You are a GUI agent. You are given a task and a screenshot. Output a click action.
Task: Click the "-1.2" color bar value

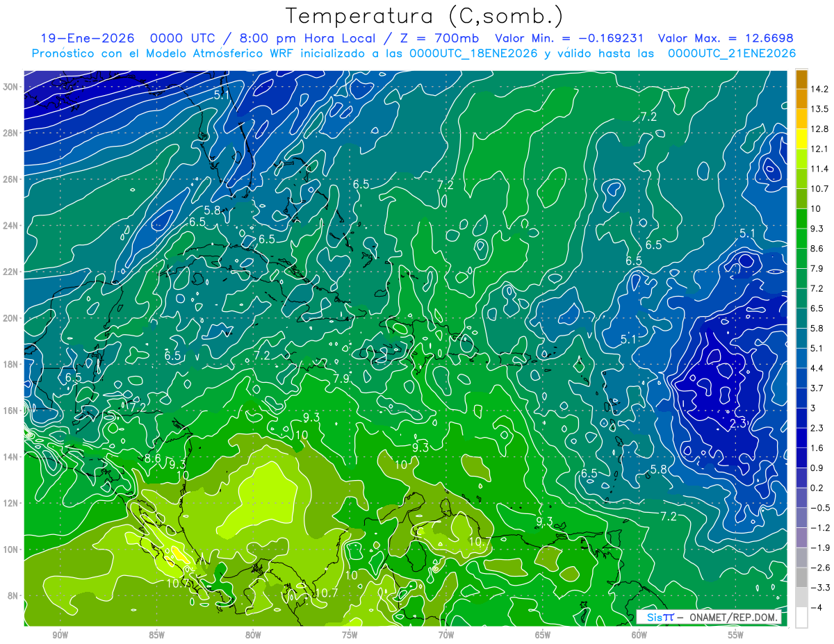click(x=820, y=527)
